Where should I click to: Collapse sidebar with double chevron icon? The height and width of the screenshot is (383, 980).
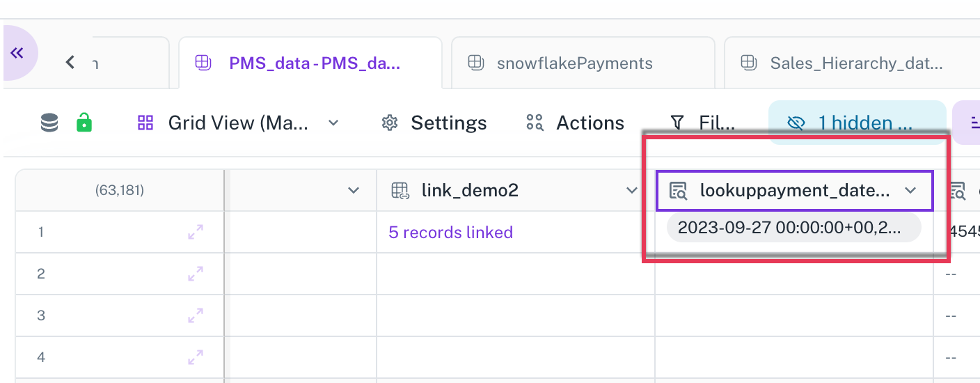[x=17, y=53]
